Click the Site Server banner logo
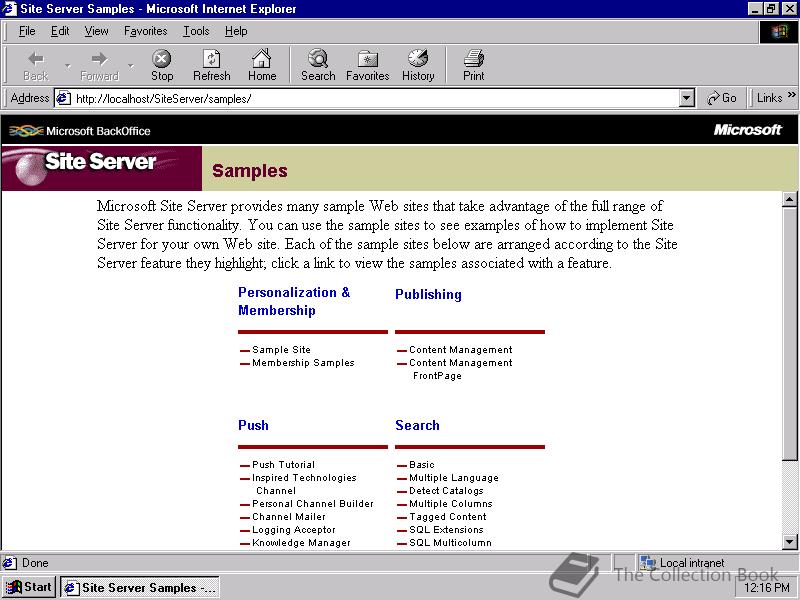800x600 pixels. 102,168
